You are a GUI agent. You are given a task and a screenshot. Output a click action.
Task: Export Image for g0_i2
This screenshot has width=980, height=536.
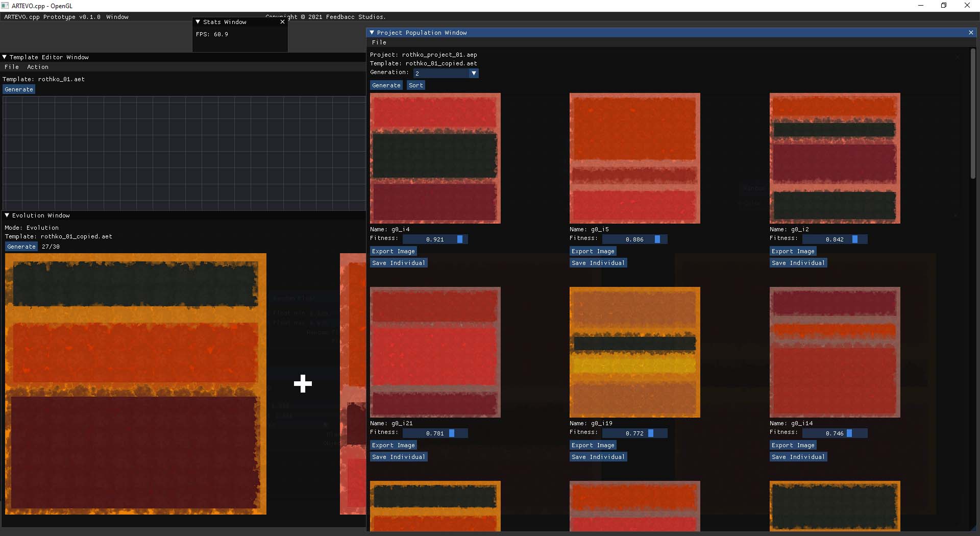[793, 251]
